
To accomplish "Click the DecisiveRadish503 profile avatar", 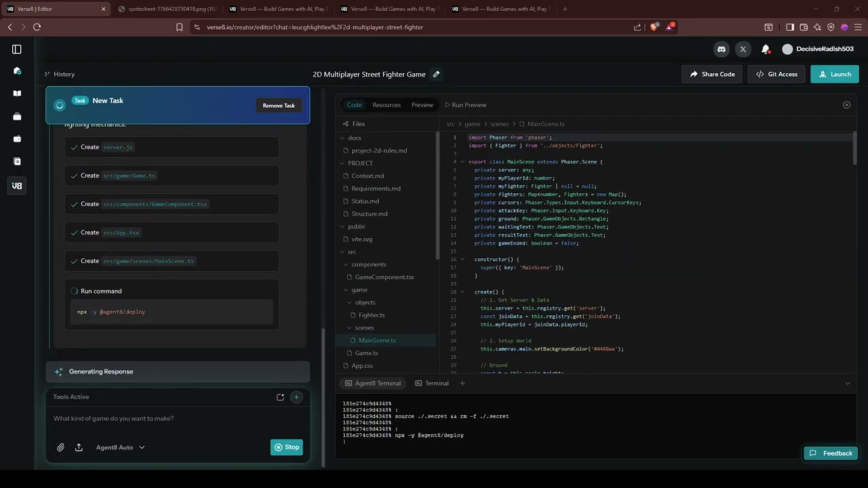I will pos(787,49).
